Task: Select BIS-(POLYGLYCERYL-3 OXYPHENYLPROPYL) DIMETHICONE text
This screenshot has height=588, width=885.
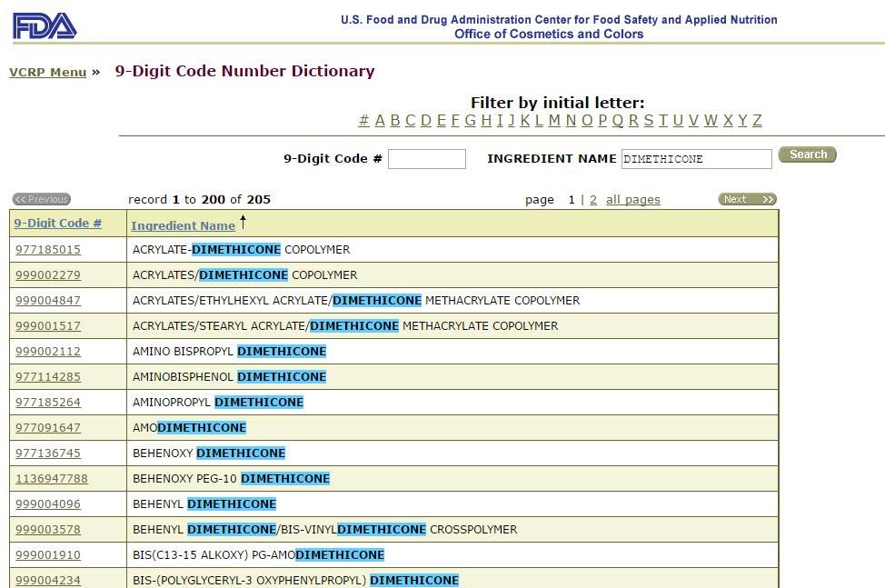Action: tap(295, 580)
